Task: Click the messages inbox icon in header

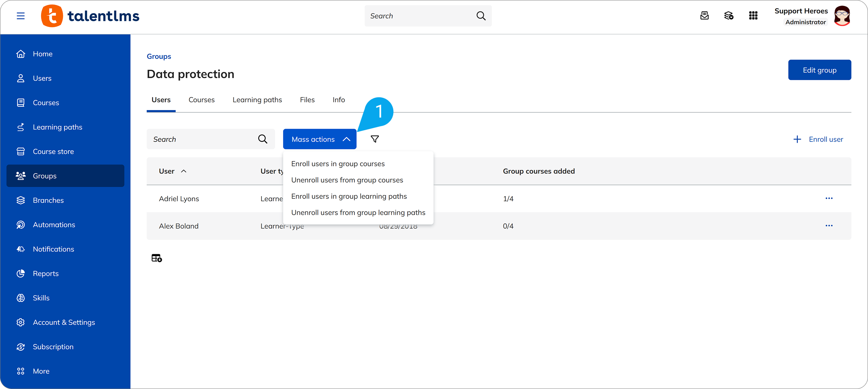Action: tap(704, 15)
